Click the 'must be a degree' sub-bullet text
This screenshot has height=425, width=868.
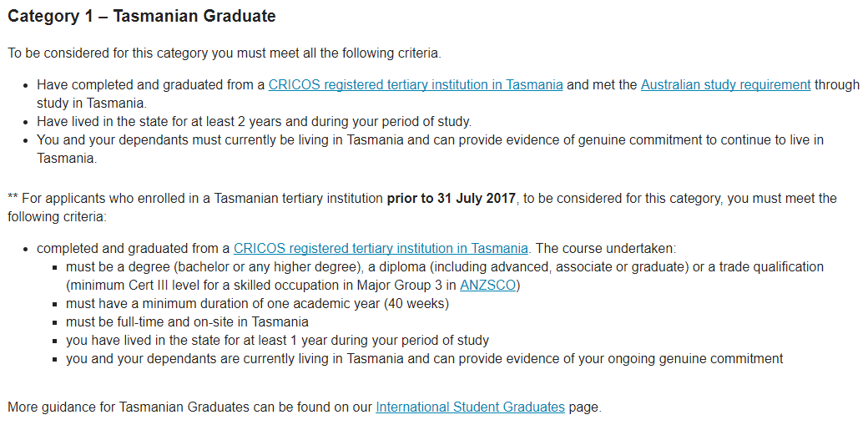(x=250, y=267)
